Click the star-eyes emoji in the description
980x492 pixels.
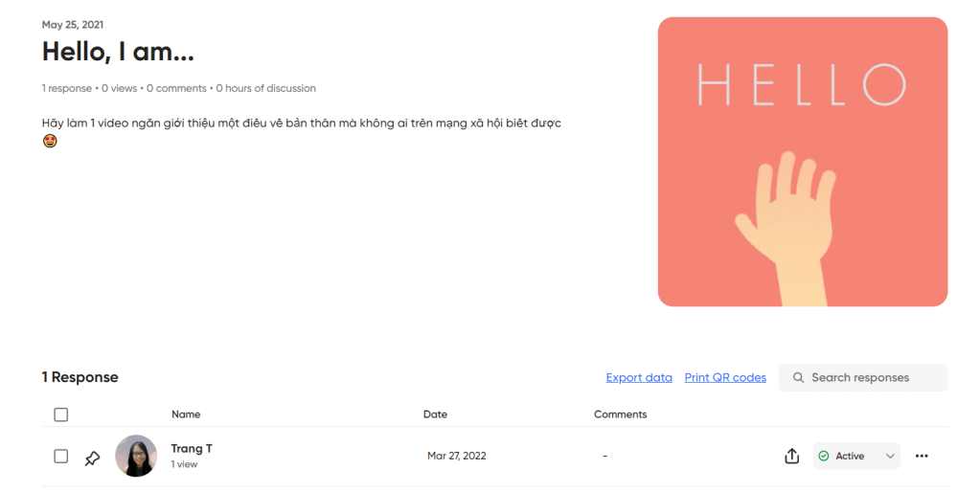(x=50, y=141)
